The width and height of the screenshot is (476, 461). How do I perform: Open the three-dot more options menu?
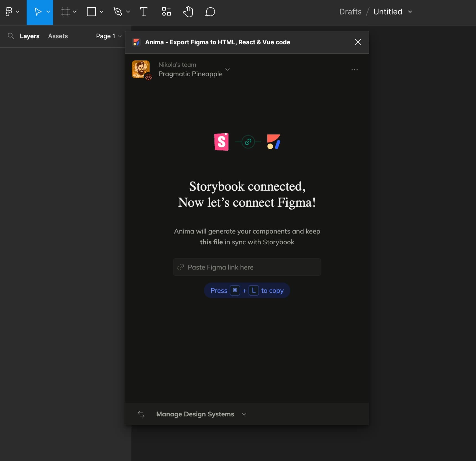click(354, 69)
